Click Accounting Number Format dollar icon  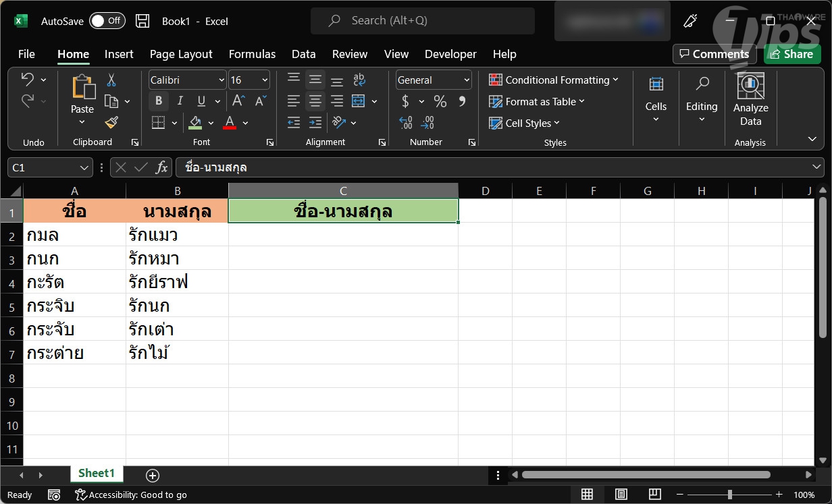tap(405, 101)
